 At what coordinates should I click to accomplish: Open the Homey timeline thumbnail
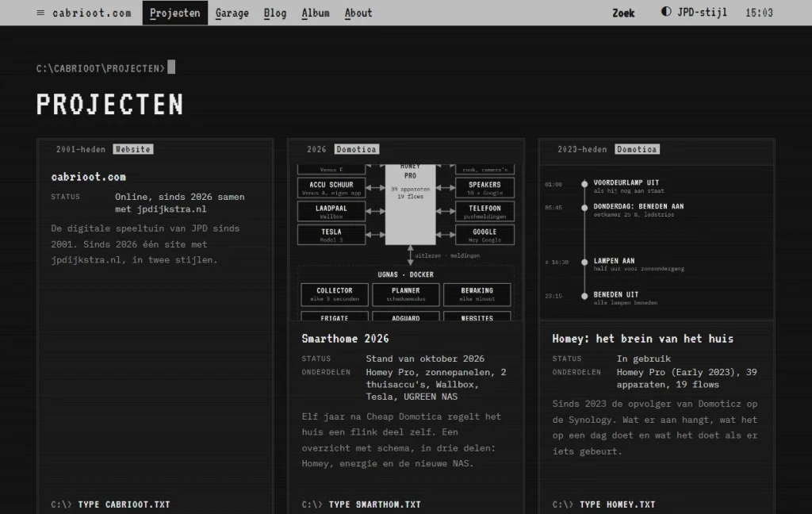(x=657, y=242)
